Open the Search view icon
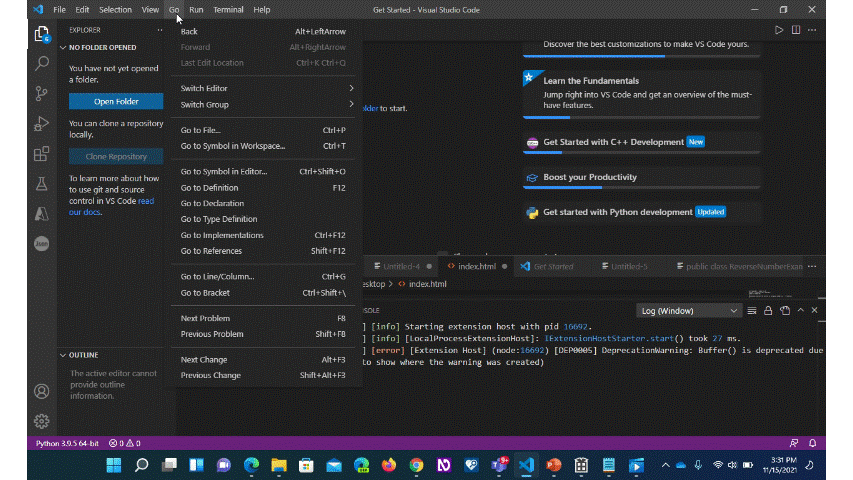Image resolution: width=853 pixels, height=480 pixels. tap(42, 64)
